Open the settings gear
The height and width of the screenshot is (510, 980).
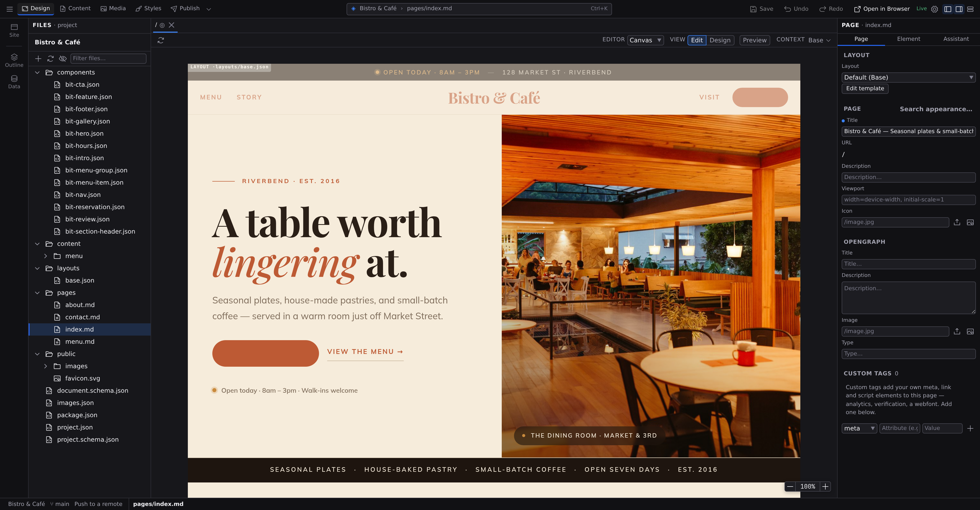pyautogui.click(x=934, y=9)
